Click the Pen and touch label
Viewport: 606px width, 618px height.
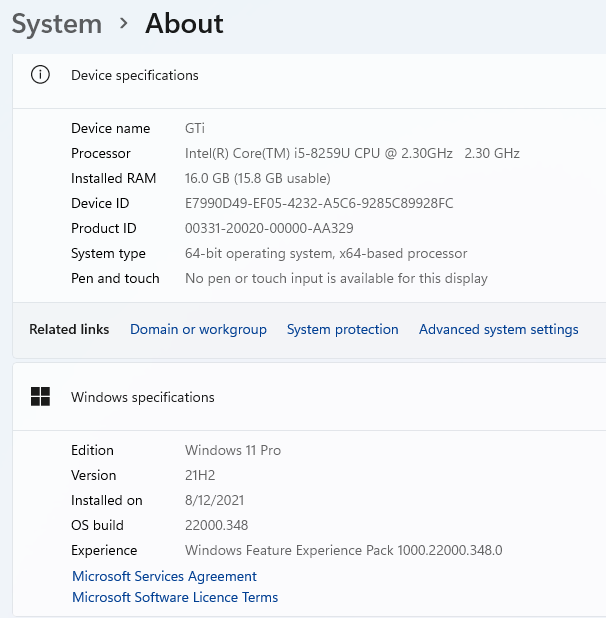(x=115, y=278)
